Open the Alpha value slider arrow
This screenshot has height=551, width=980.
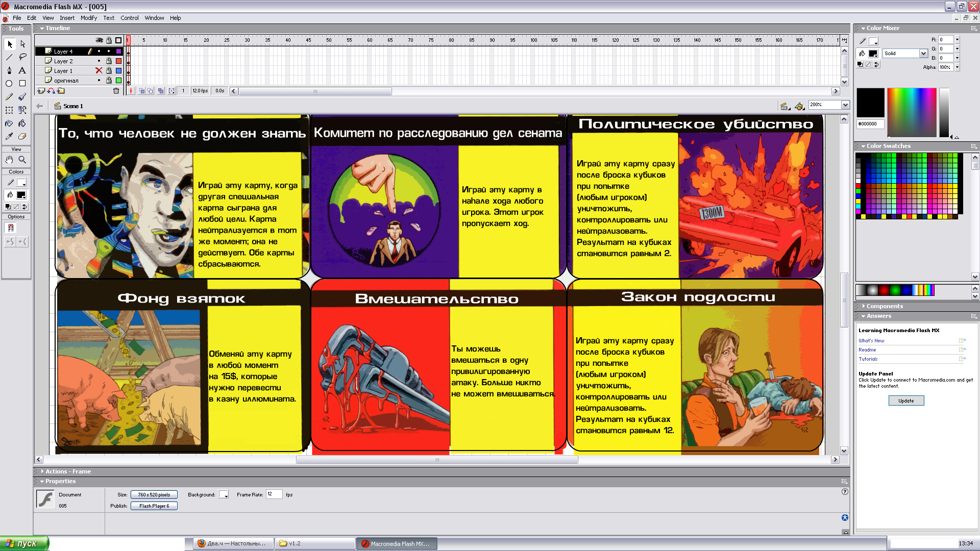pyautogui.click(x=957, y=67)
